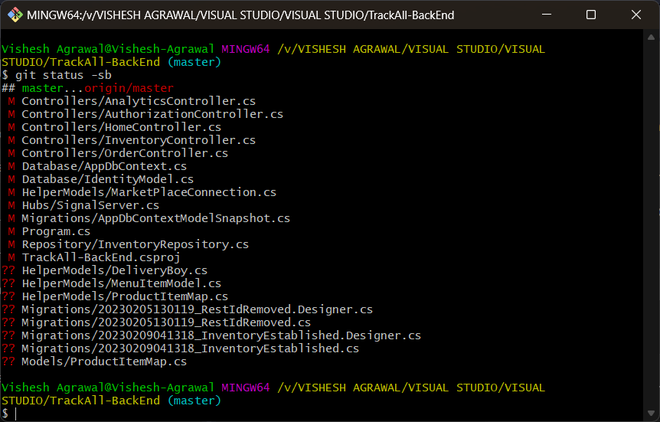Click the TrackAll-BackEnd.csproj entry
Viewport: 660px width, 422px height.
(x=101, y=257)
